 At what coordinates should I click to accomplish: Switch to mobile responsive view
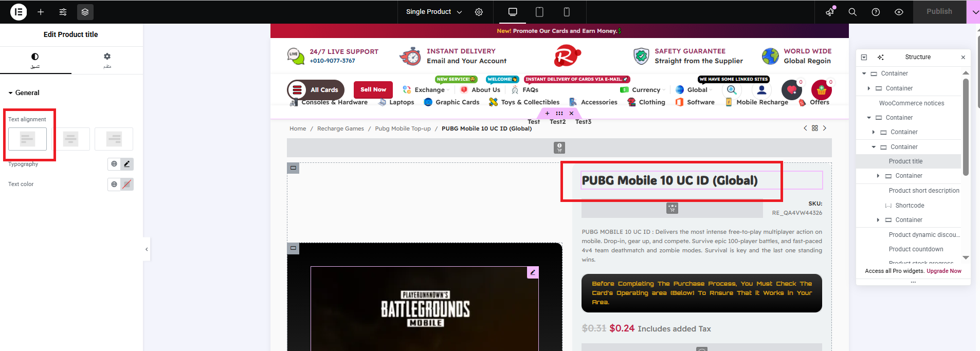click(x=567, y=12)
